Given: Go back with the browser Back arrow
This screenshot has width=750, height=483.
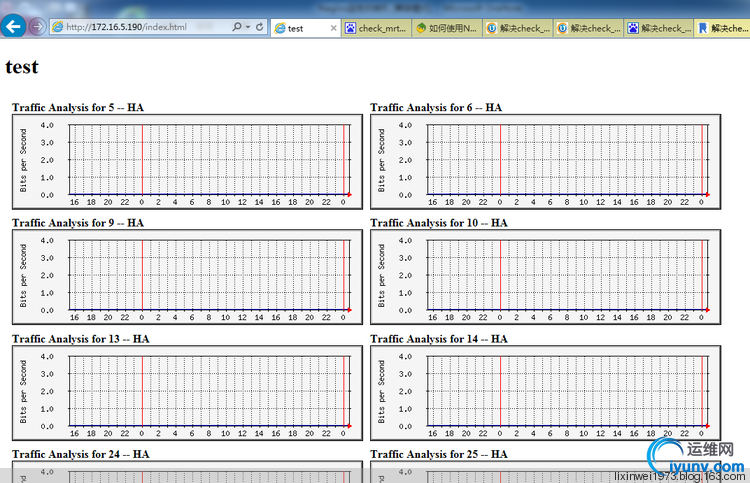Looking at the screenshot, I should (x=13, y=26).
